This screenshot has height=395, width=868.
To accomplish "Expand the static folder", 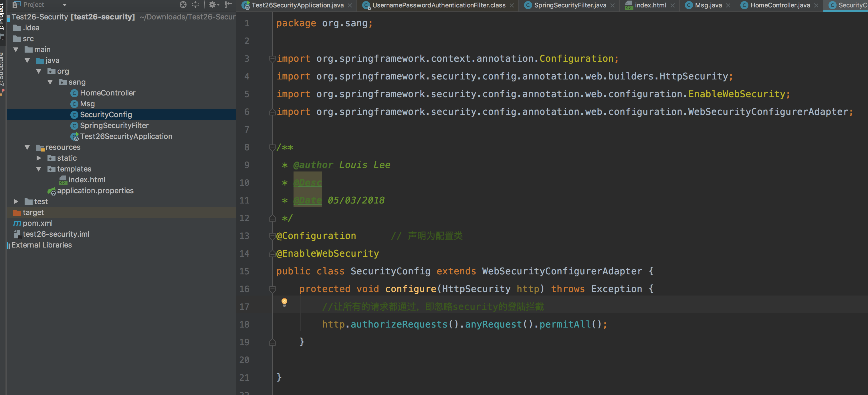I will pos(39,158).
